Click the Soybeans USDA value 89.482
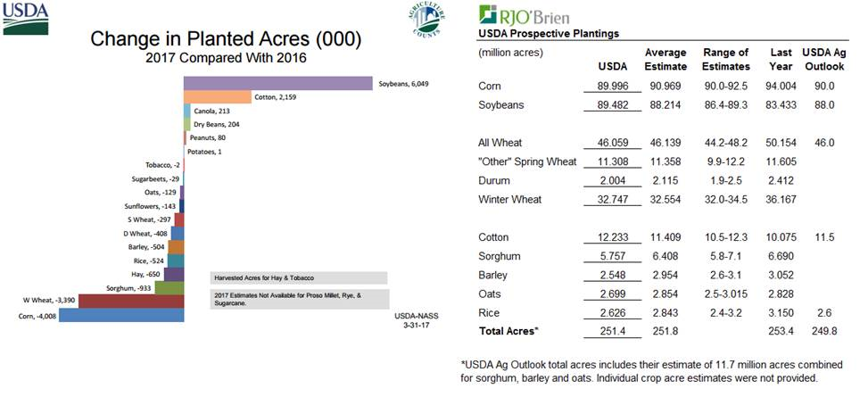Screen dimensions: 868x397 pos(608,104)
